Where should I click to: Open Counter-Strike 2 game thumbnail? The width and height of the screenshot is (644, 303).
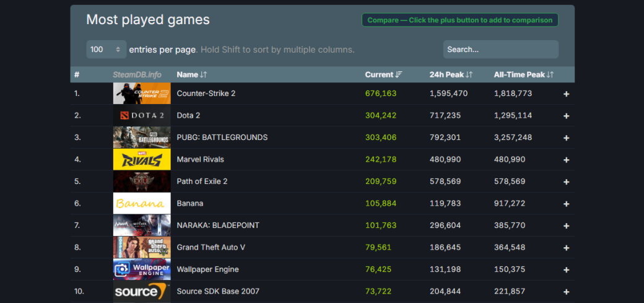[142, 94]
